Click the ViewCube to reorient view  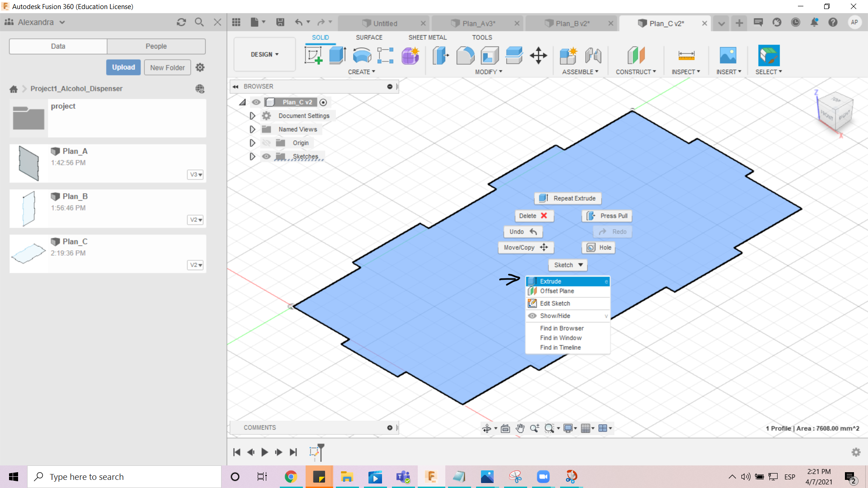[835, 112]
